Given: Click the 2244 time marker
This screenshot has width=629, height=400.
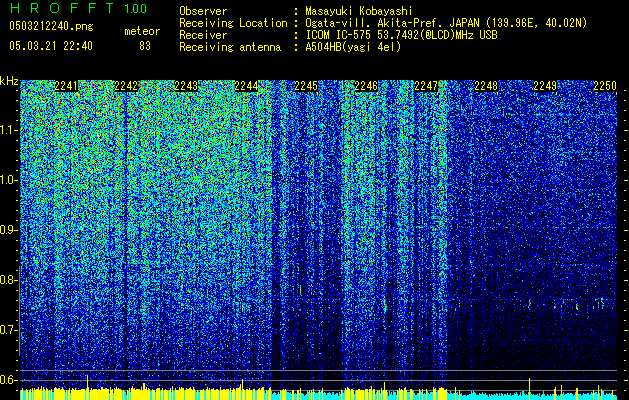Looking at the screenshot, I should pos(246,86).
